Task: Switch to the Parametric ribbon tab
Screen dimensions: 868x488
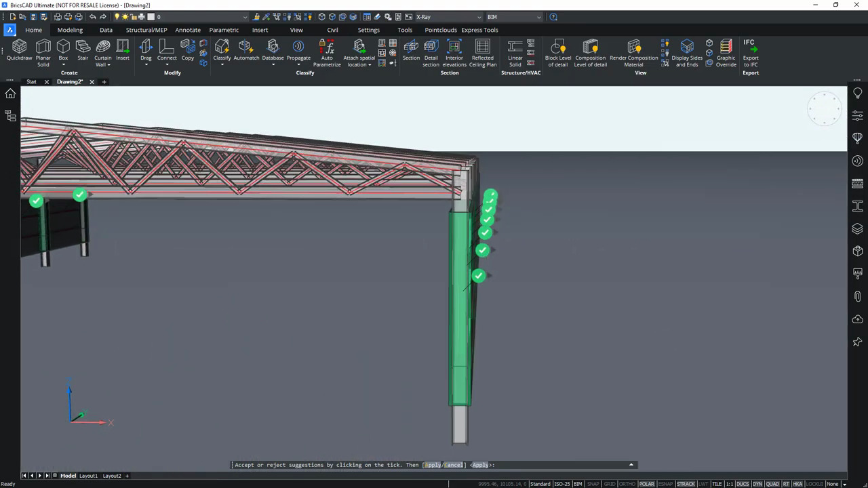Action: coord(224,30)
